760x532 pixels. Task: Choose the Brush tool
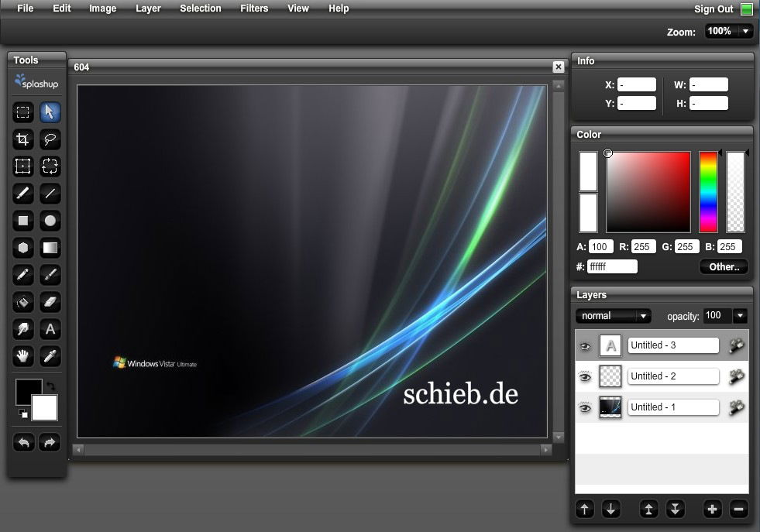[22, 194]
